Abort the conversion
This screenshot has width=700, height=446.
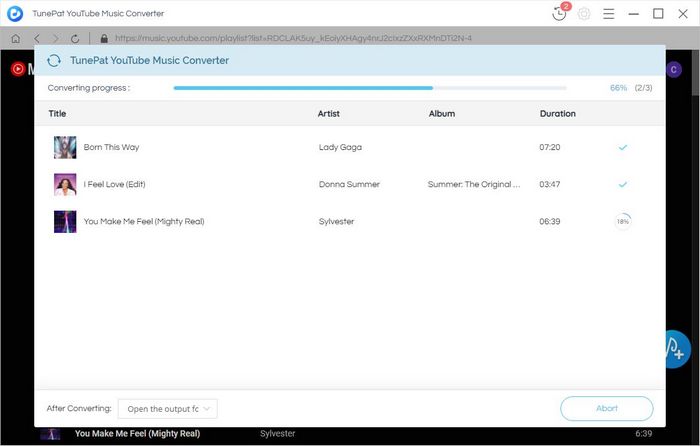pos(607,408)
